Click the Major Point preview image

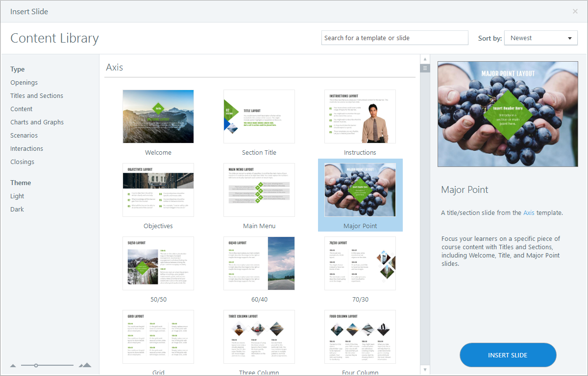(508, 114)
